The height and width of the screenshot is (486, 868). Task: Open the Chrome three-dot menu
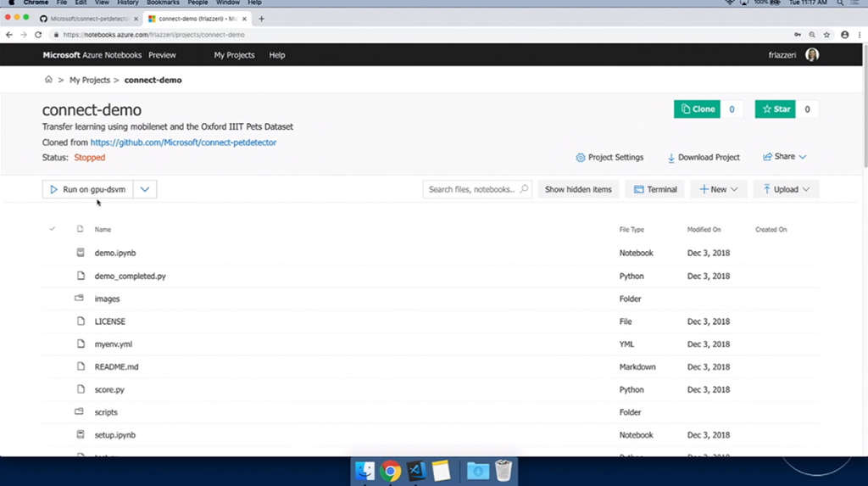point(860,35)
